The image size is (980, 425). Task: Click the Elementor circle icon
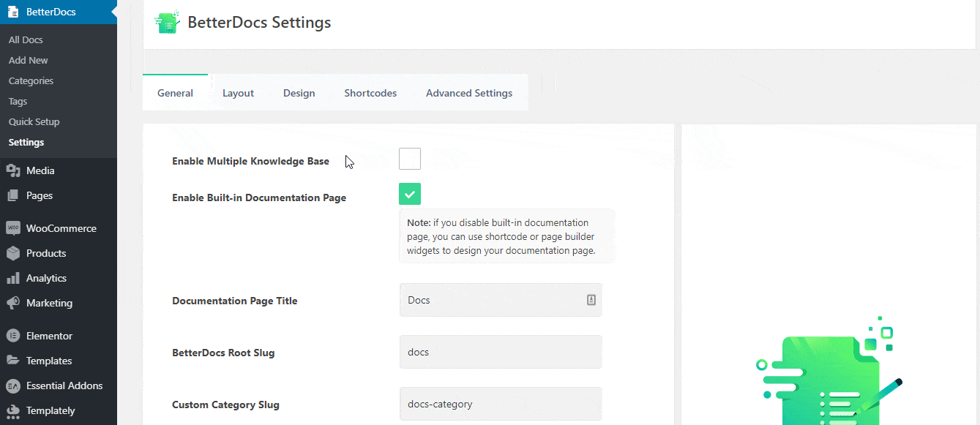coord(13,336)
